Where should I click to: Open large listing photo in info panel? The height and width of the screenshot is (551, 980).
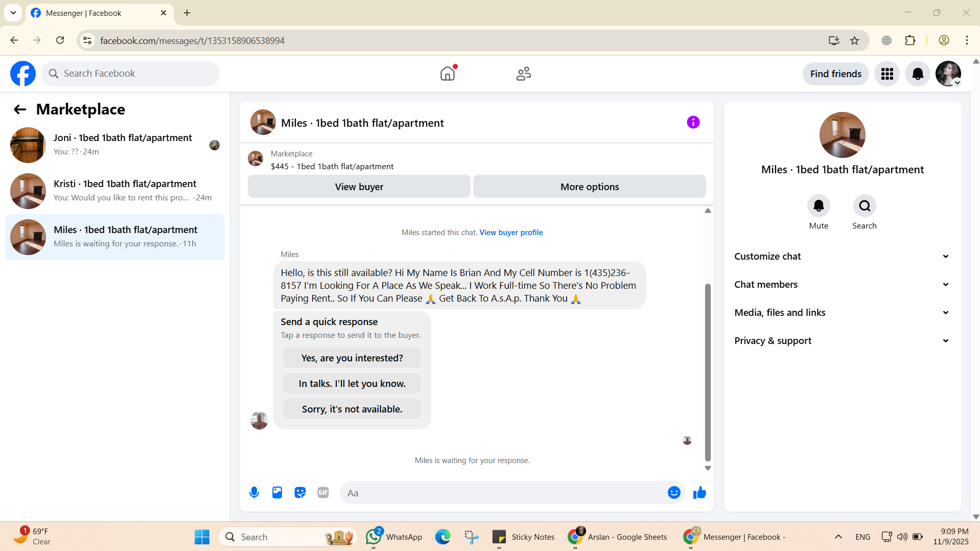(842, 135)
